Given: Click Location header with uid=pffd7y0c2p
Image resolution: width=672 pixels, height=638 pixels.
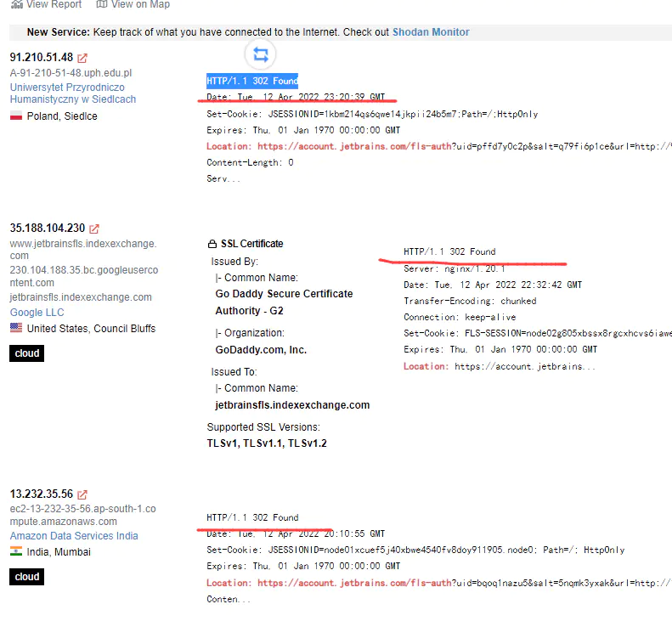Looking at the screenshot, I should (x=439, y=146).
